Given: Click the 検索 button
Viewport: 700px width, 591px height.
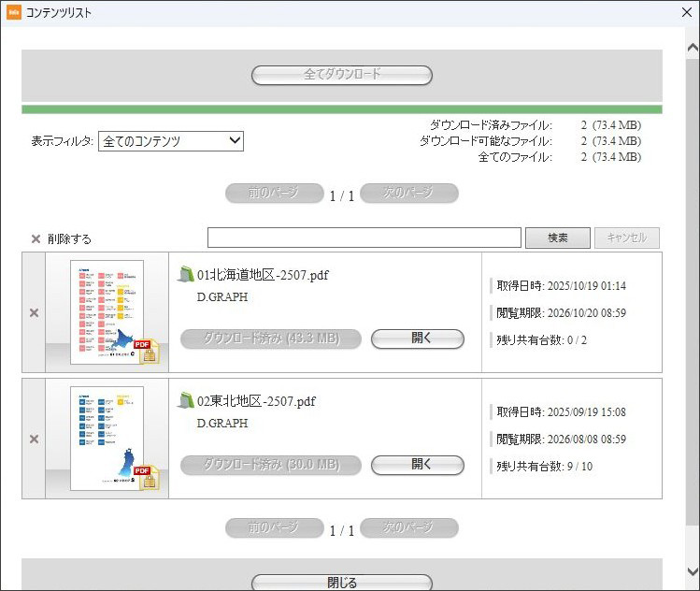Looking at the screenshot, I should pos(557,238).
